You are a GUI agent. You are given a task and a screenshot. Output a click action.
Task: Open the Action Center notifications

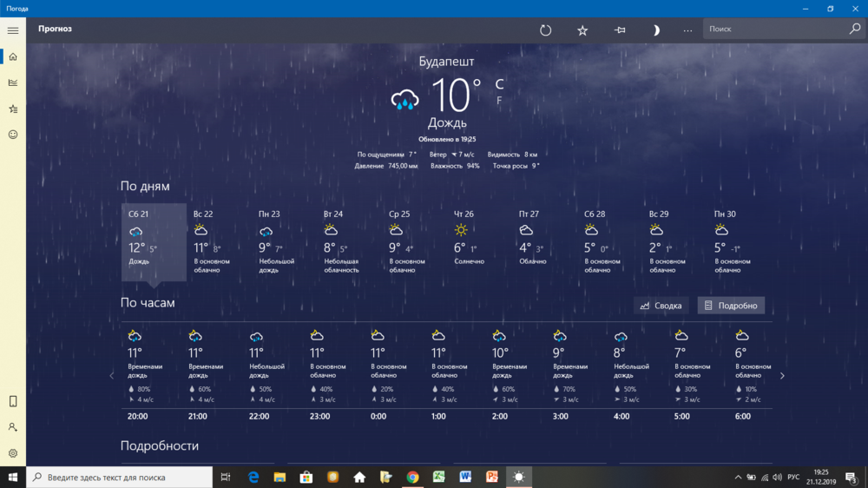tap(852, 477)
